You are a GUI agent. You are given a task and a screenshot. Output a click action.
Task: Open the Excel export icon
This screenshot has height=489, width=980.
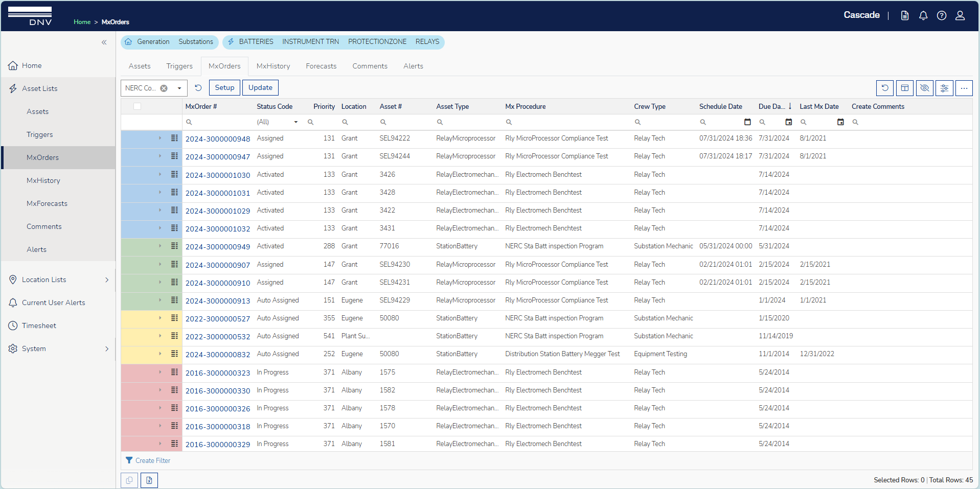pos(149,480)
